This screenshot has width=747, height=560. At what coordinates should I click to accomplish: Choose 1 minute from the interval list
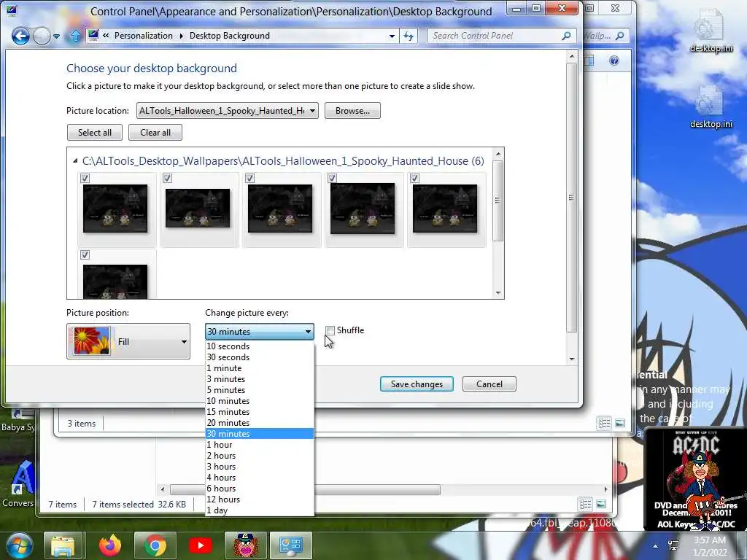point(260,368)
